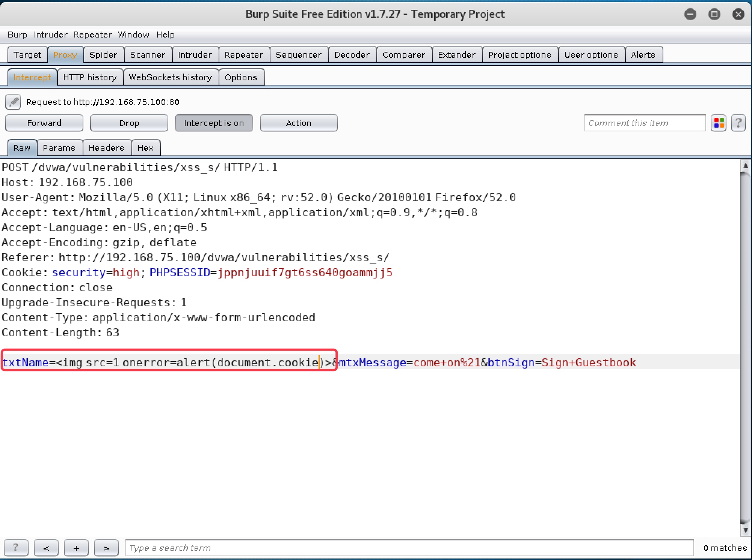The width and height of the screenshot is (752, 560).
Task: Open the Project options tab
Action: pyautogui.click(x=520, y=55)
